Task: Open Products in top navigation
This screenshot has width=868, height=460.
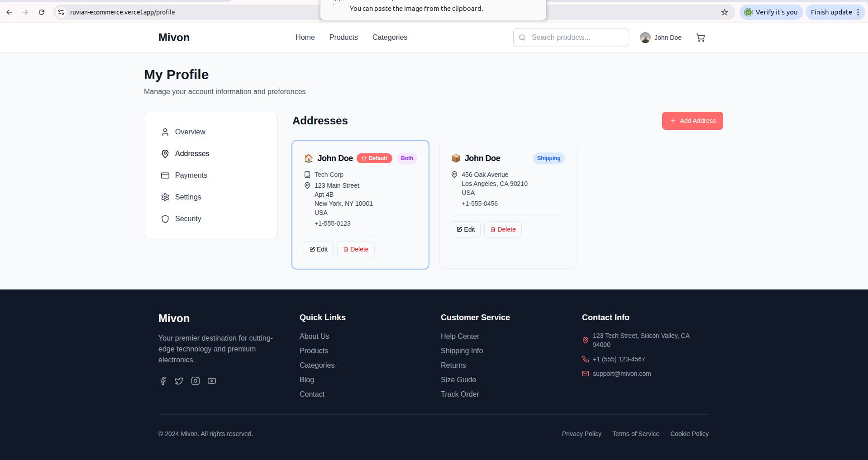Action: point(343,38)
